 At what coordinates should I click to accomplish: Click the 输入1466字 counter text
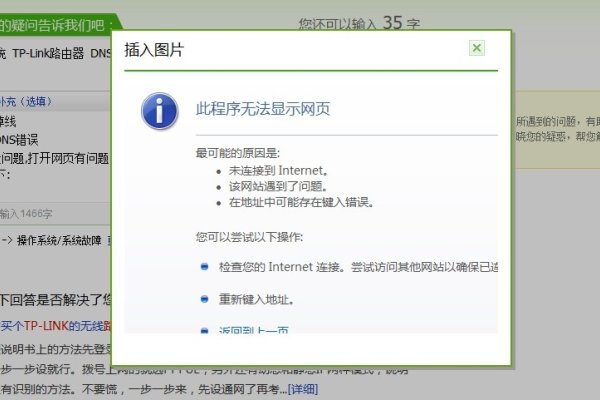(x=26, y=214)
